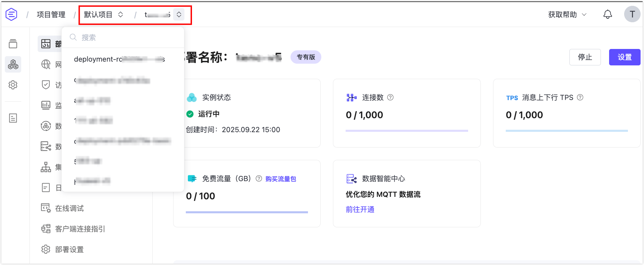
Task: Select the cluster cubes icon in rail
Action: tap(13, 64)
